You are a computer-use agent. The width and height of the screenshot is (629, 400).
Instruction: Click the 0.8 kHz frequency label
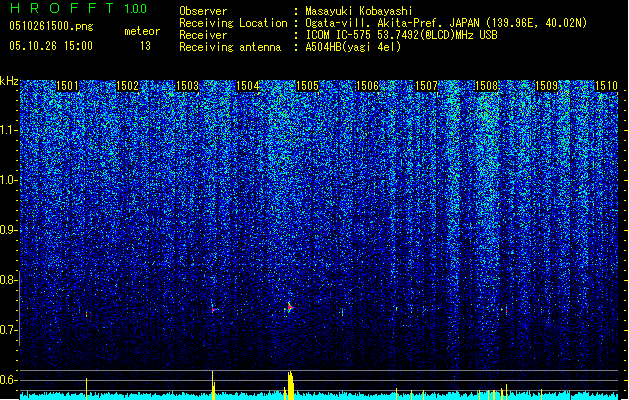[7, 280]
